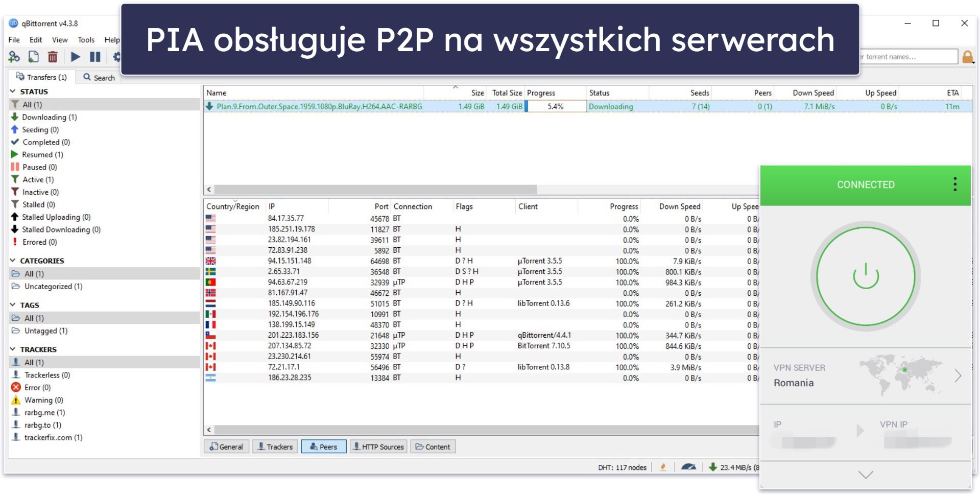This screenshot has width=980, height=494.
Task: Open the VPN server selection chevron
Action: [x=958, y=376]
